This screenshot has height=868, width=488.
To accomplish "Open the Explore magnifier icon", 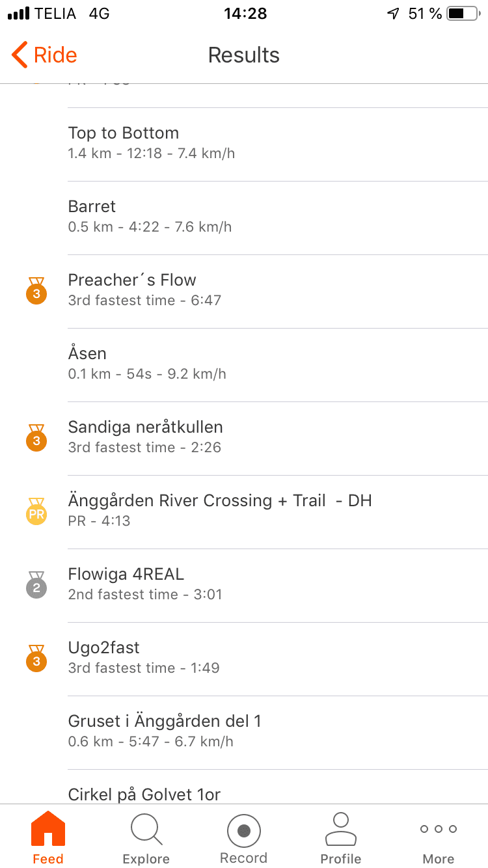I will [x=146, y=830].
